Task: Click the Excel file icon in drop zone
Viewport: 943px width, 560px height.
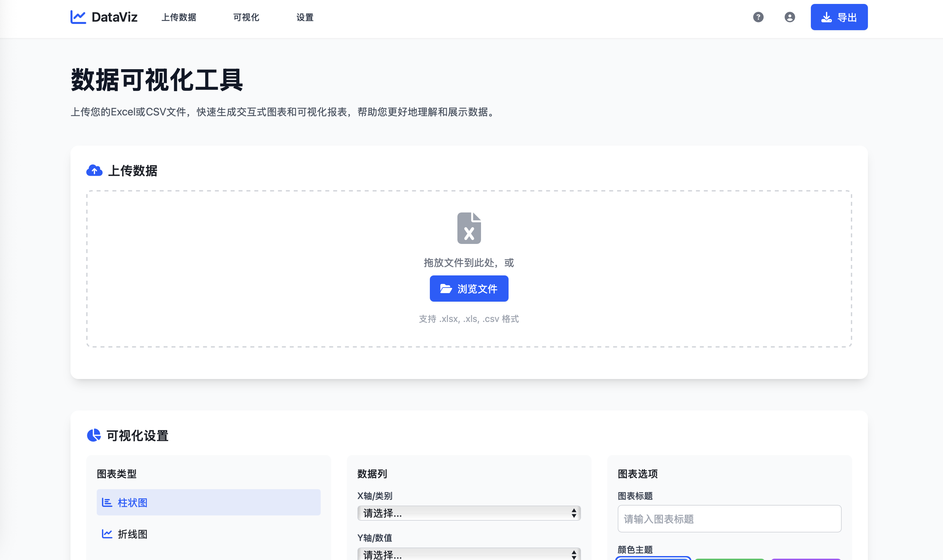Action: (469, 228)
